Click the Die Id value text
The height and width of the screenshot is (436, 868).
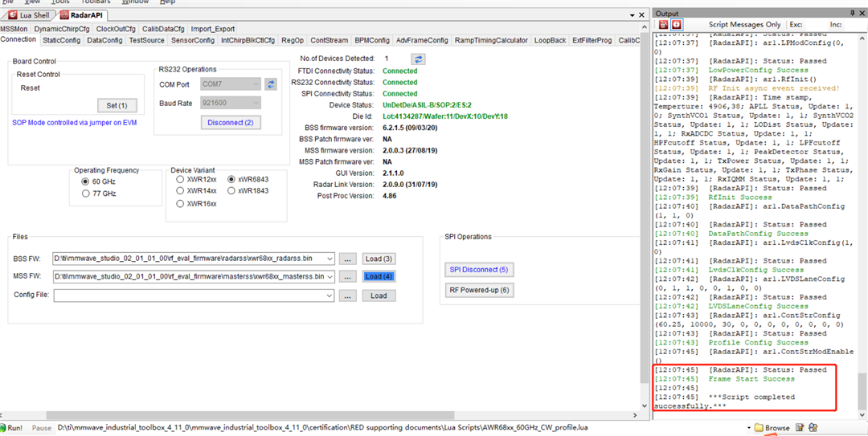click(445, 116)
